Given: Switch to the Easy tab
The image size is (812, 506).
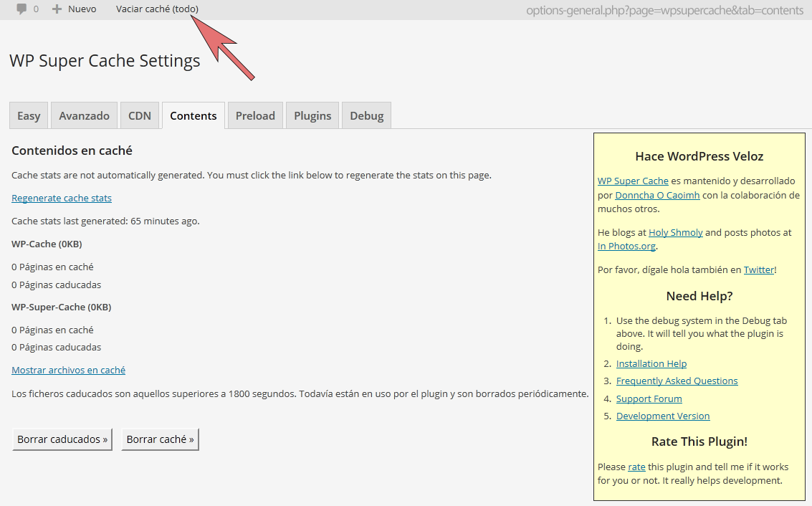Looking at the screenshot, I should click(29, 115).
